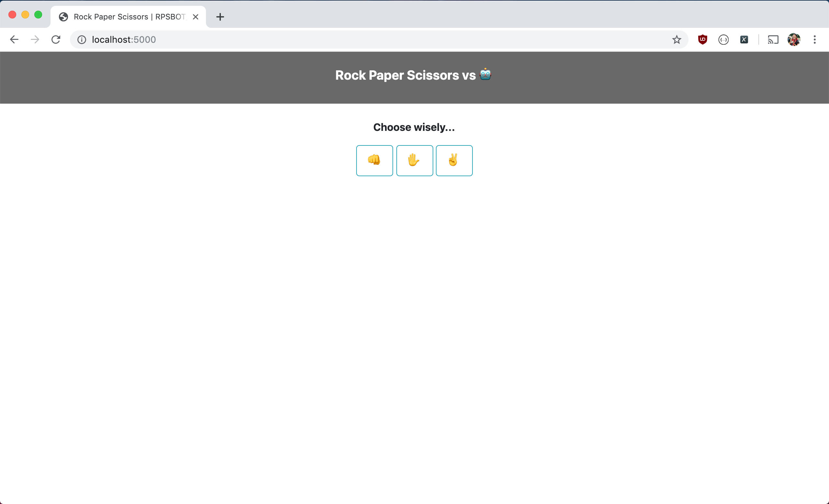Open the dark X extension icon
Viewport: 829px width, 504px height.
pyautogui.click(x=744, y=40)
